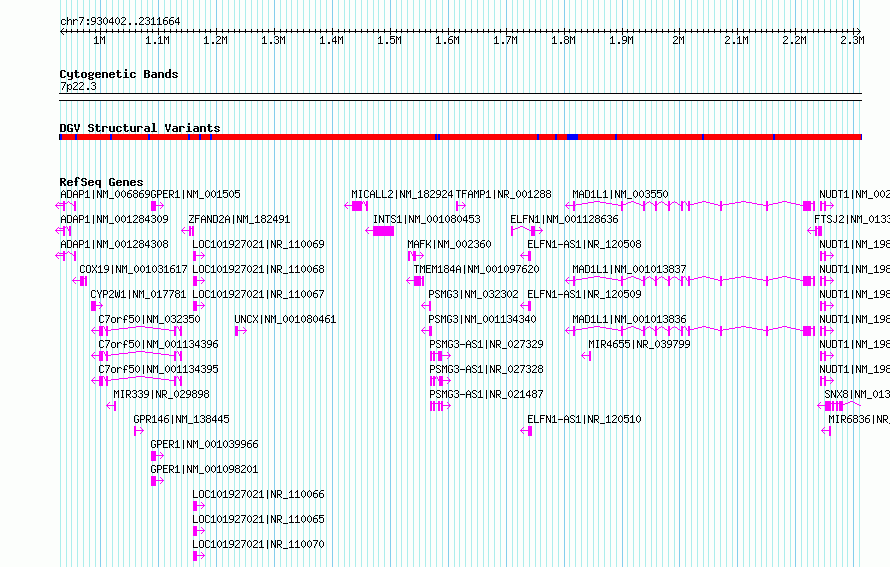The height and width of the screenshot is (567, 890).
Task: Open ADAP1|NM_001284308 transcript label
Action: (114, 244)
